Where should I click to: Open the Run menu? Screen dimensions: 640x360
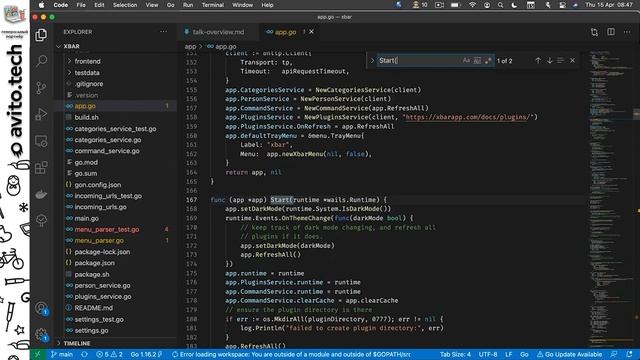click(x=188, y=5)
